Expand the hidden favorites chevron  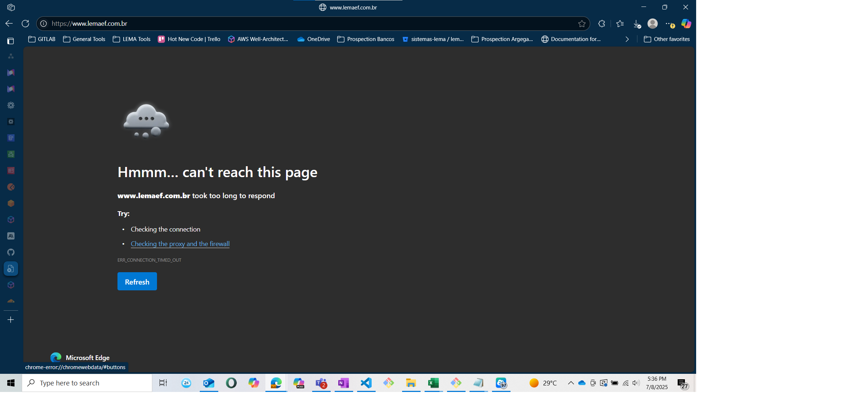(x=627, y=39)
